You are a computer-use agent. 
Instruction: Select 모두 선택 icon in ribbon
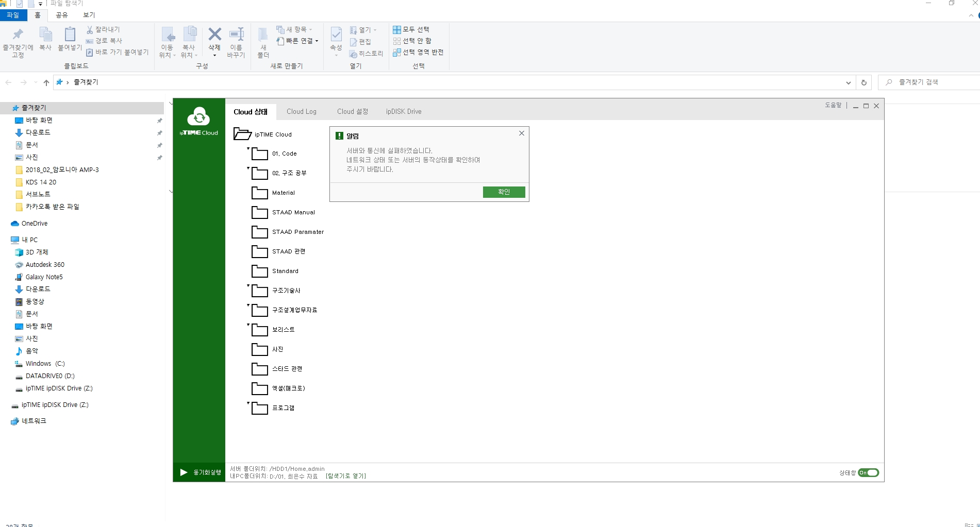(397, 30)
